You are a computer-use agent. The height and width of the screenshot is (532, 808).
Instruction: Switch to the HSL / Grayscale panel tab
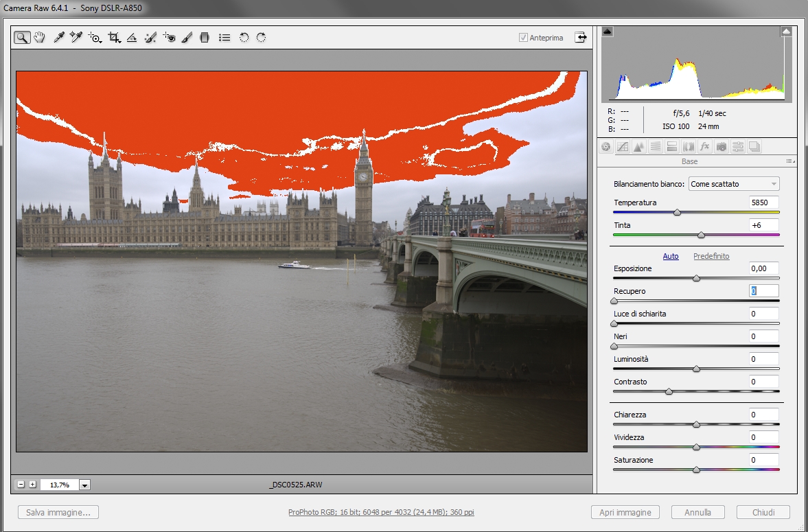pos(656,147)
